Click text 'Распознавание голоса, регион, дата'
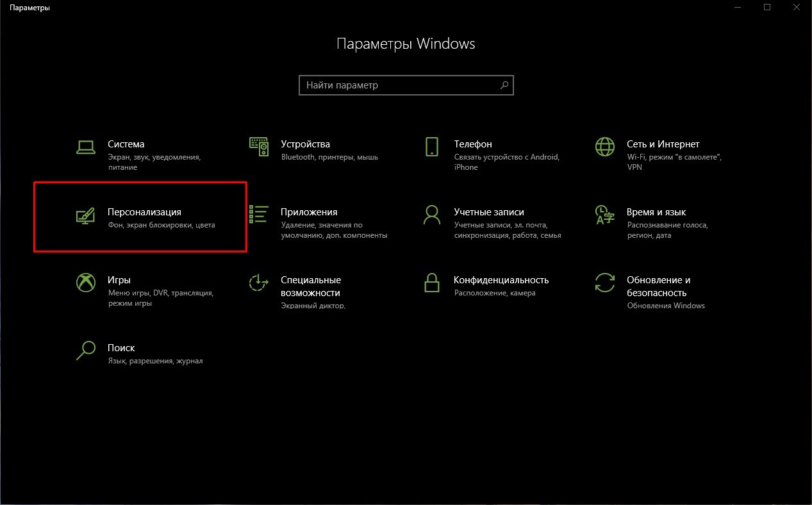The image size is (812, 505). point(667,230)
